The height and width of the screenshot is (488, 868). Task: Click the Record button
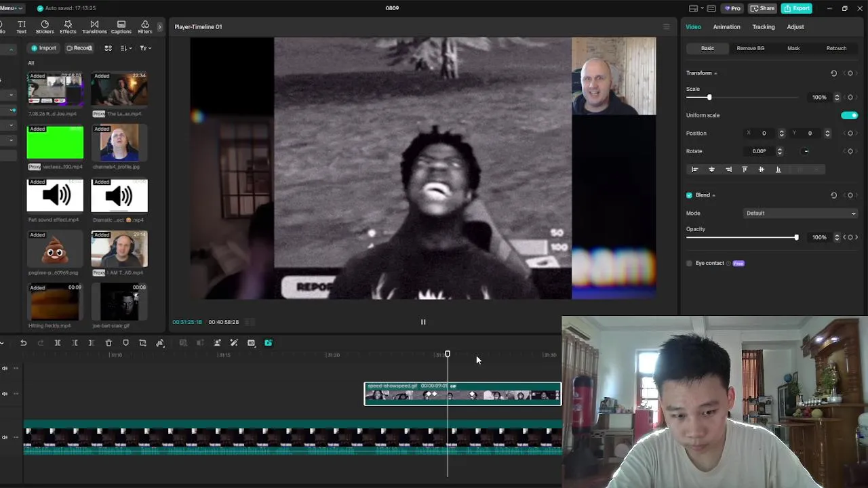(x=79, y=48)
